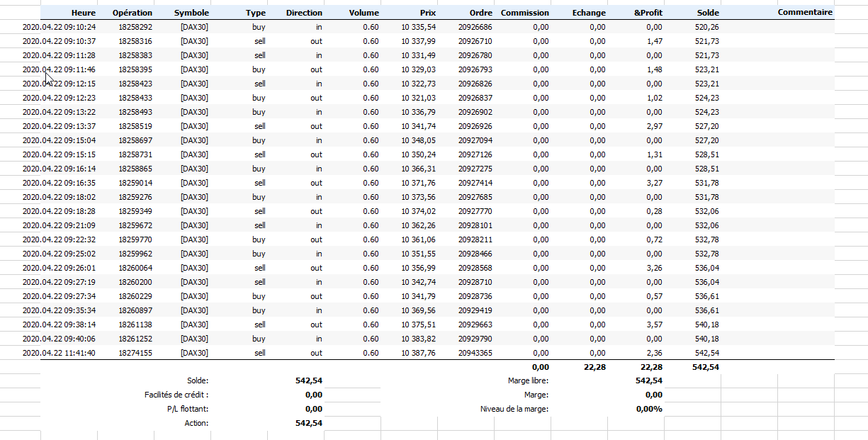
Task: Select price cell 10 329,03
Action: tap(418, 69)
